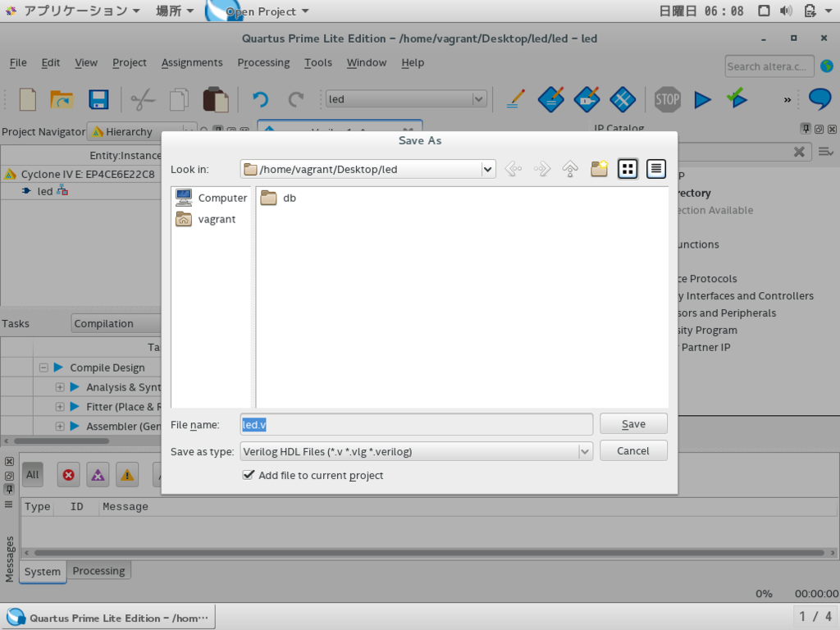Open the blue speech bubble icon

(819, 99)
